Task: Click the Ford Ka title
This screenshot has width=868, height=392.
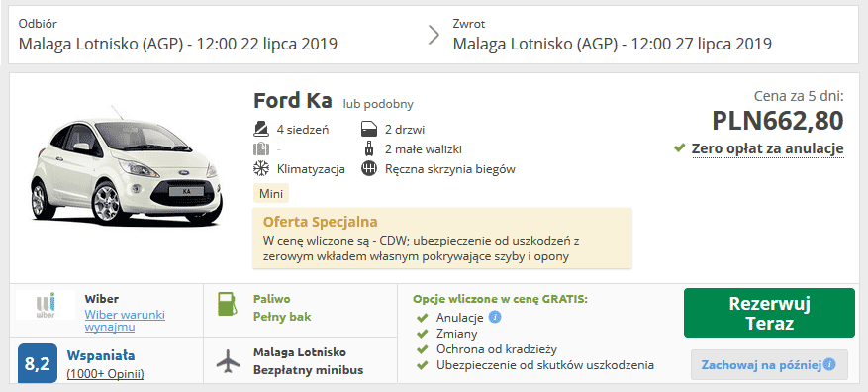Action: point(293,101)
